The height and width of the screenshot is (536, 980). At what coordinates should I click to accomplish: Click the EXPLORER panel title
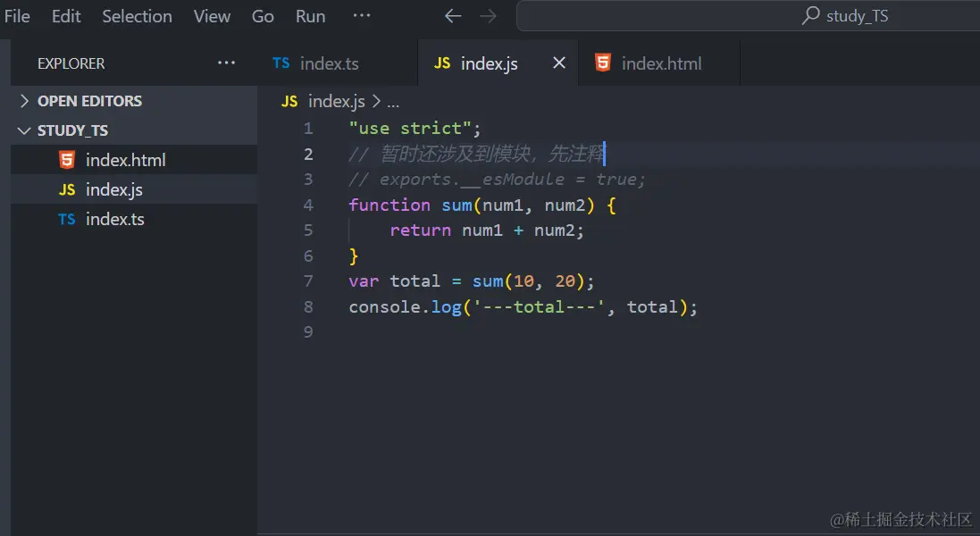[x=71, y=63]
